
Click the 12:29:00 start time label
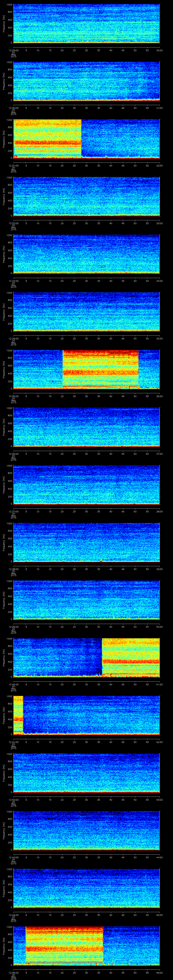click(x=13, y=50)
